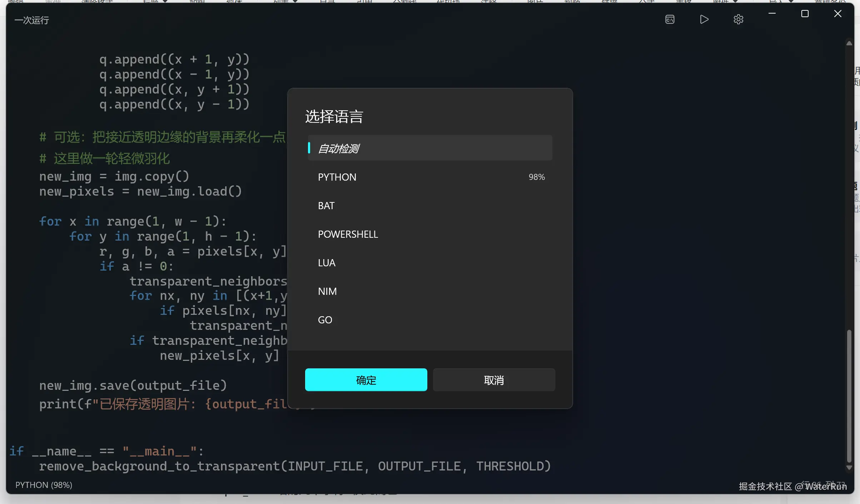Open the command line panel icon
The image size is (860, 504).
tap(670, 19)
